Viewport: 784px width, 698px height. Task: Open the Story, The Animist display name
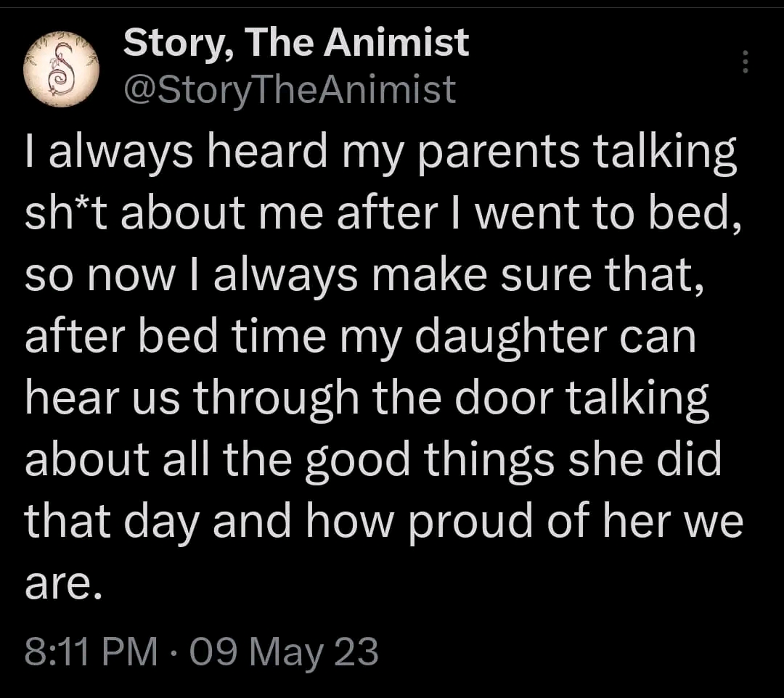point(296,43)
